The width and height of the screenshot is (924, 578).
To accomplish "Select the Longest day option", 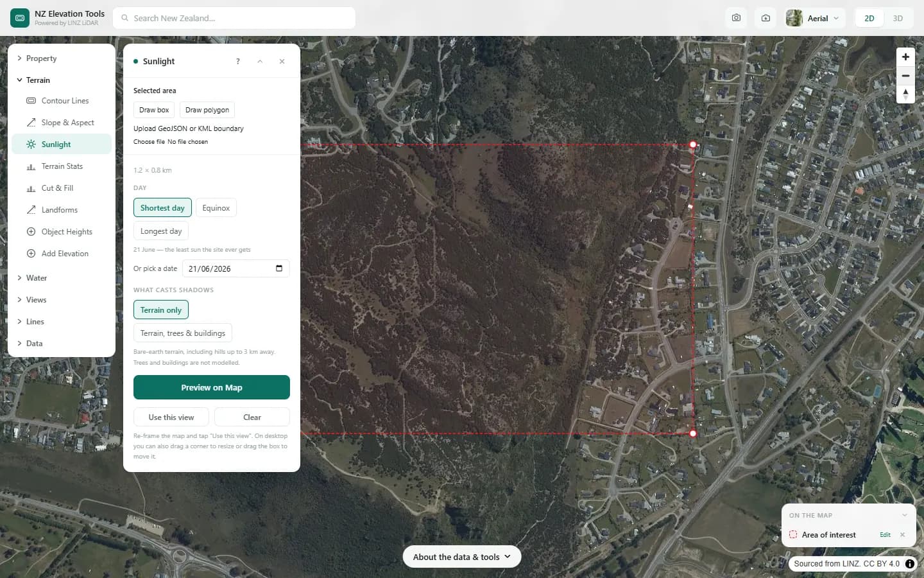I will pos(161,231).
